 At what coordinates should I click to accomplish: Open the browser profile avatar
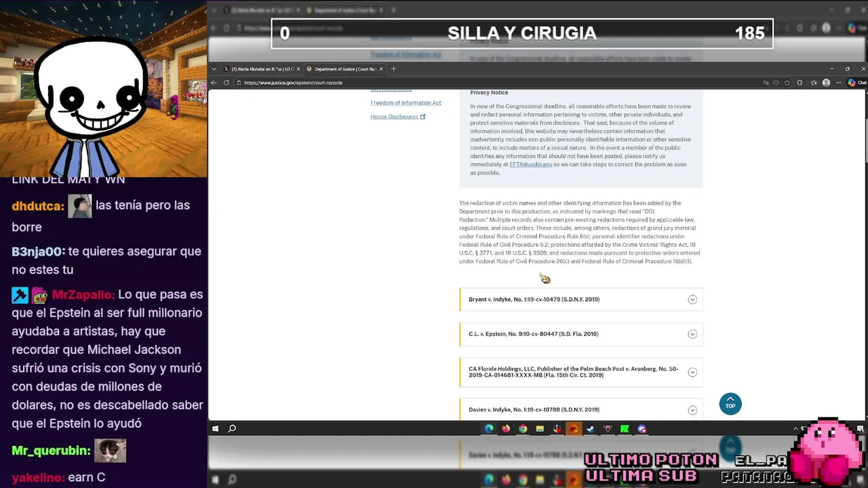coord(826,83)
